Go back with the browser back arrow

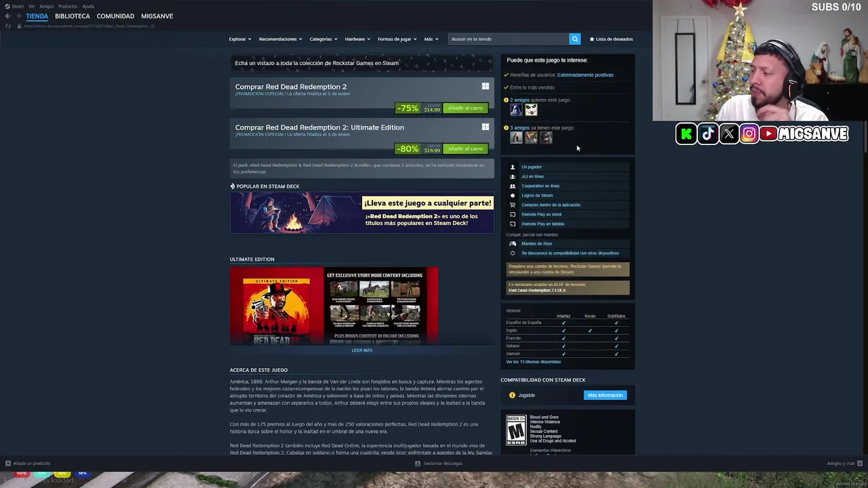tap(7, 16)
